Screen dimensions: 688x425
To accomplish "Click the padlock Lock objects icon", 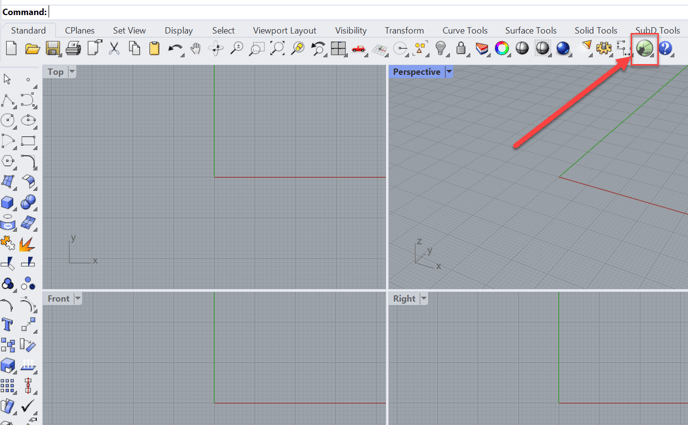I will [x=461, y=48].
